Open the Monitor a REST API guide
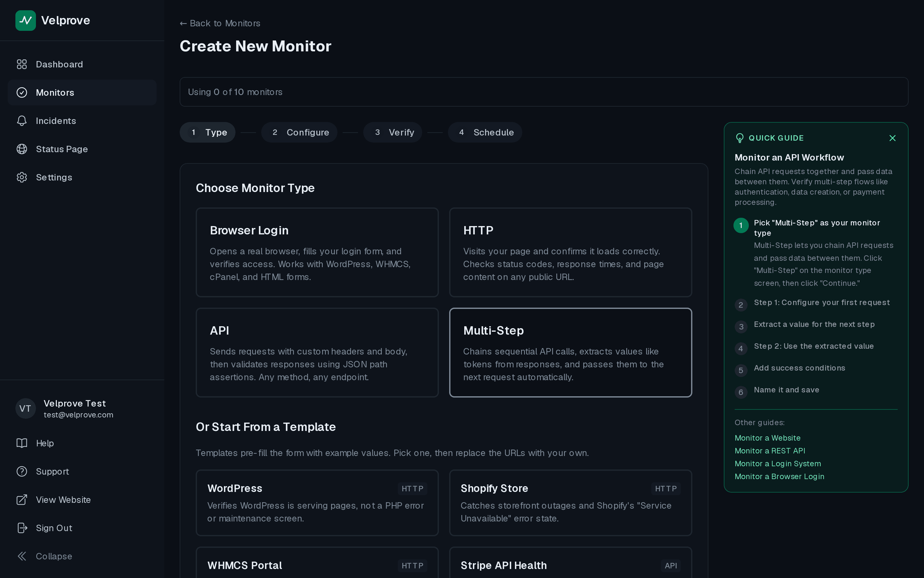The image size is (924, 578). coord(770,451)
